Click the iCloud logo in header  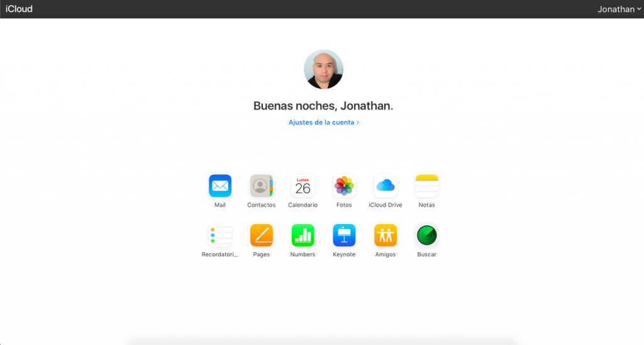pyautogui.click(x=19, y=9)
